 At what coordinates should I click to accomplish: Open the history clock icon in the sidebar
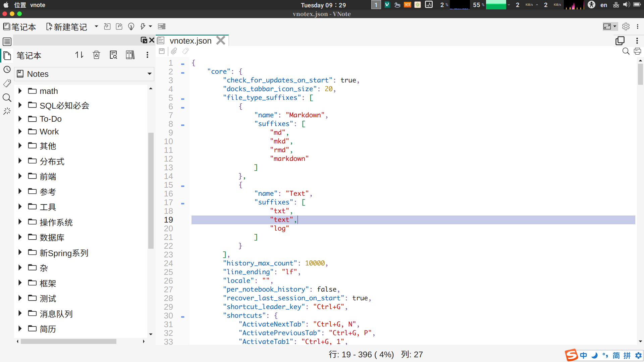[7, 69]
